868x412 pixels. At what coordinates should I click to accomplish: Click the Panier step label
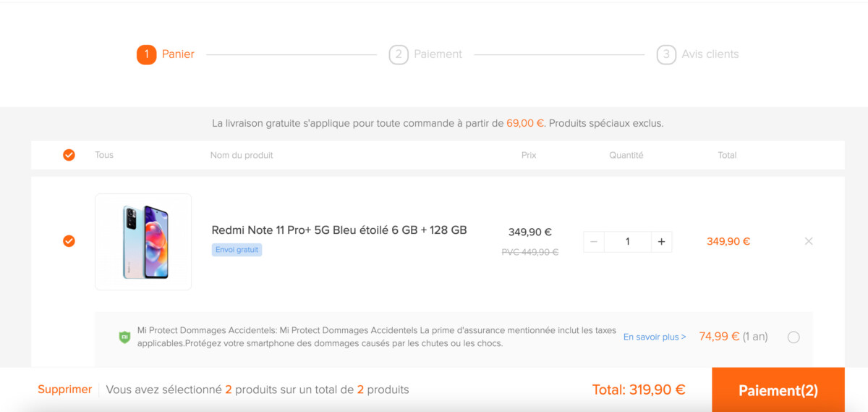coord(178,54)
